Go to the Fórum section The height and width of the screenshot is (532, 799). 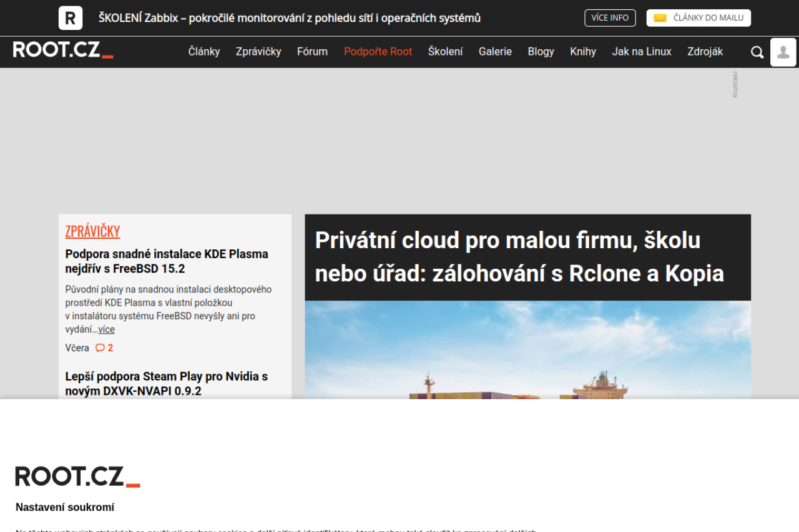point(312,52)
